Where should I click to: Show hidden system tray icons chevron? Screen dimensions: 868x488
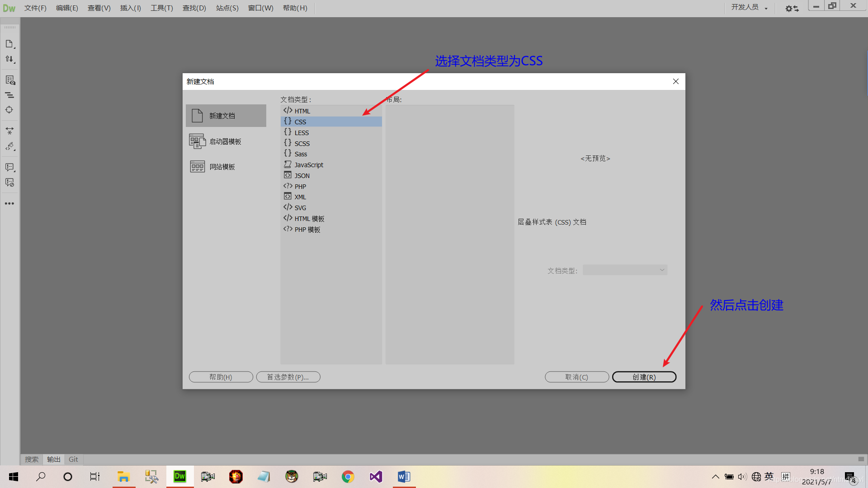point(715,477)
